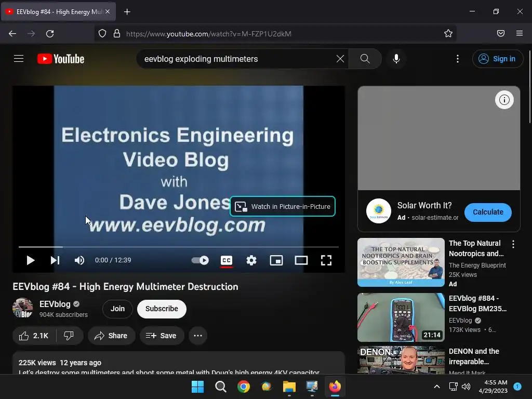Image resolution: width=532 pixels, height=399 pixels.
Task: Open EEVblog #884 BM235 thumbnail
Action: [x=401, y=317]
